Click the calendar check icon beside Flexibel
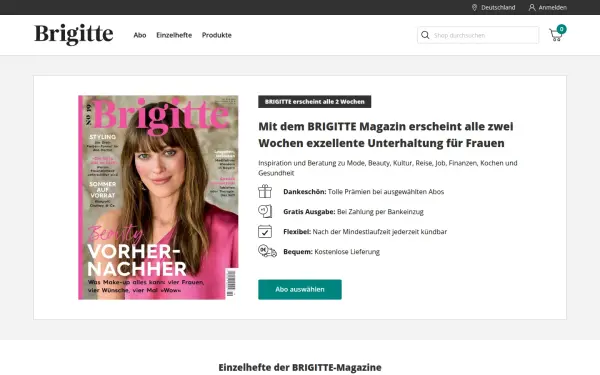This screenshot has height=375, width=600. tap(265, 232)
